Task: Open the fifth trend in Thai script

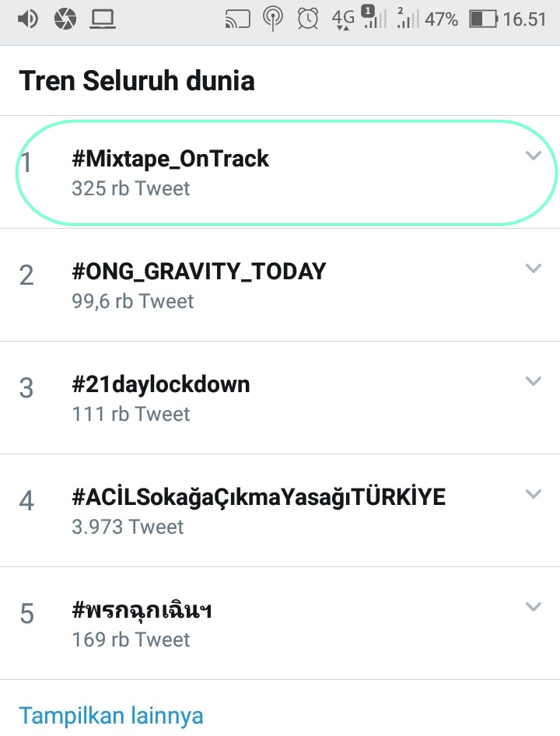Action: [x=142, y=611]
